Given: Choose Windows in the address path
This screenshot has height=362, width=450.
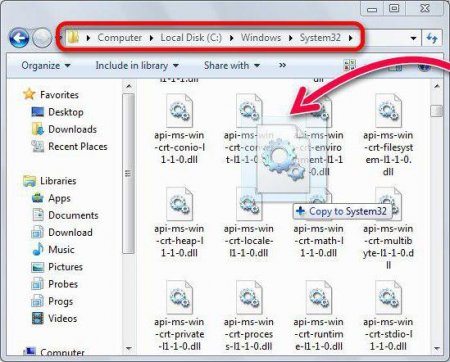Looking at the screenshot, I should [x=261, y=38].
